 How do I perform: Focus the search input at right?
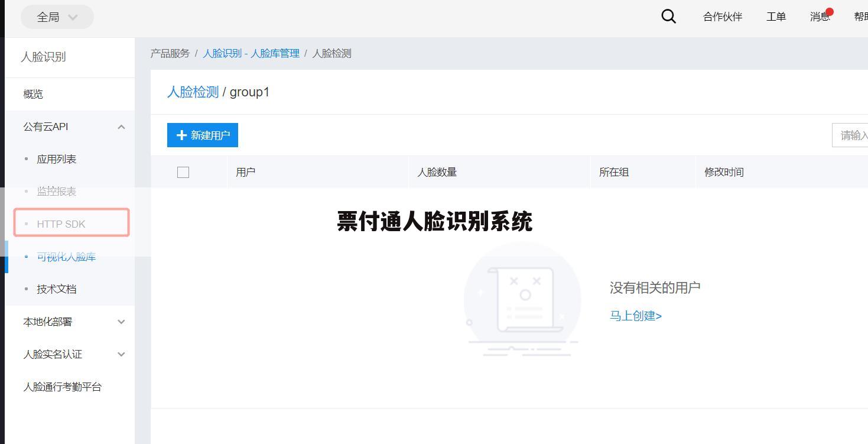(850, 135)
